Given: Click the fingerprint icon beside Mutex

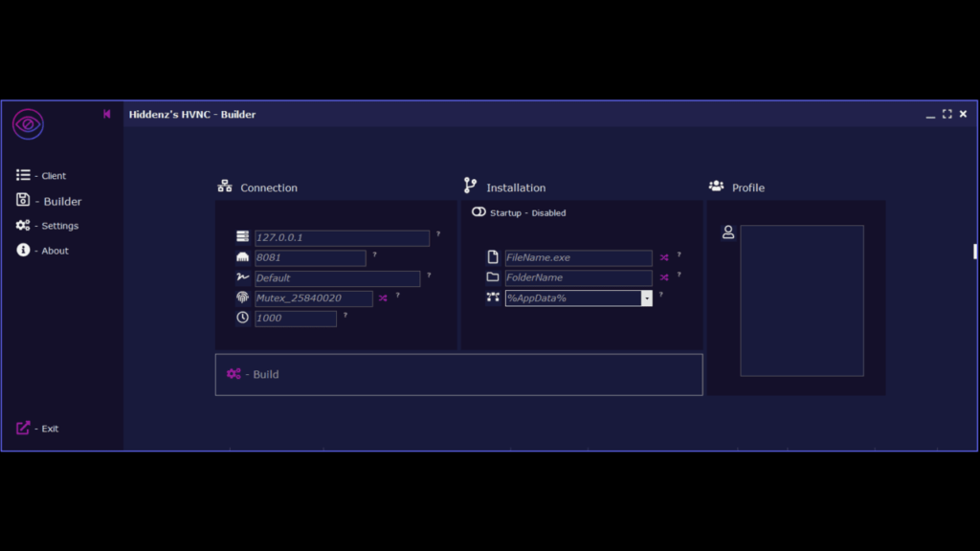Looking at the screenshot, I should [x=242, y=298].
